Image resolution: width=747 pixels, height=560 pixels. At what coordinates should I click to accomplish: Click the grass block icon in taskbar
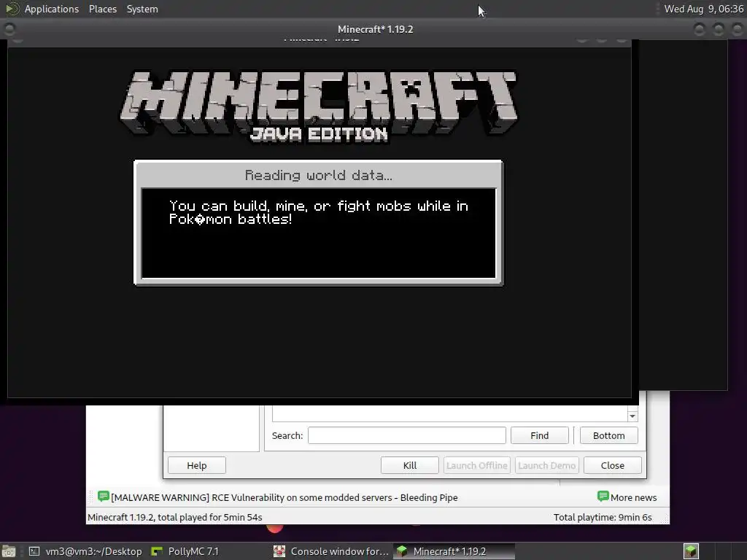tap(402, 551)
